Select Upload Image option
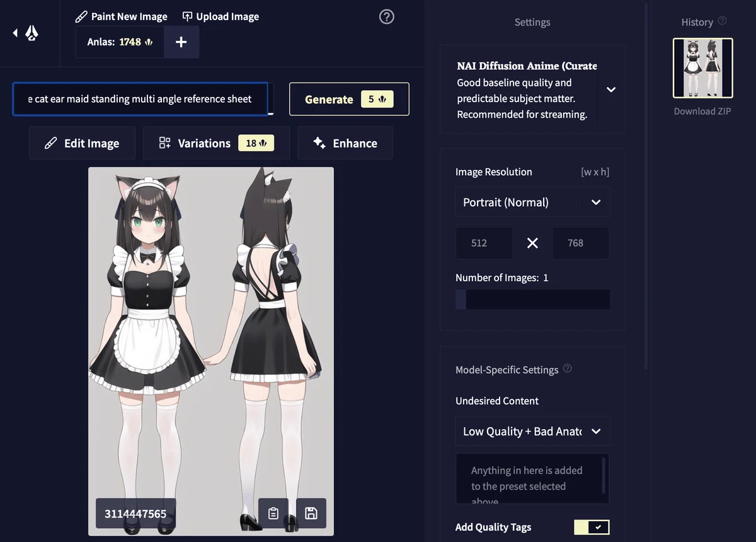The image size is (756, 542). (220, 16)
